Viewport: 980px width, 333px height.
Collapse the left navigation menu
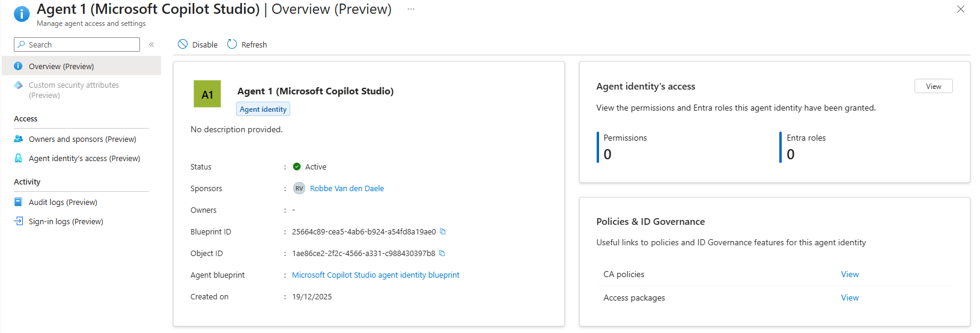[151, 44]
